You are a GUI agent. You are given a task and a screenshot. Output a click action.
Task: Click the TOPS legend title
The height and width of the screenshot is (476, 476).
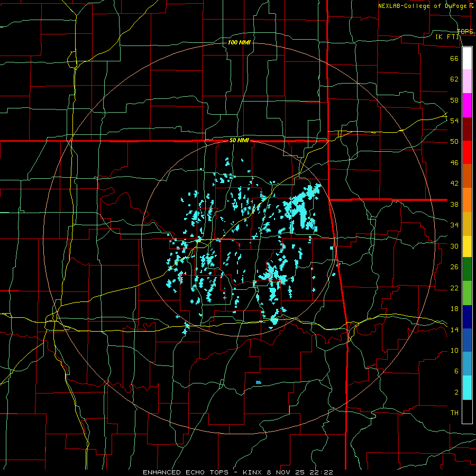tap(465, 31)
